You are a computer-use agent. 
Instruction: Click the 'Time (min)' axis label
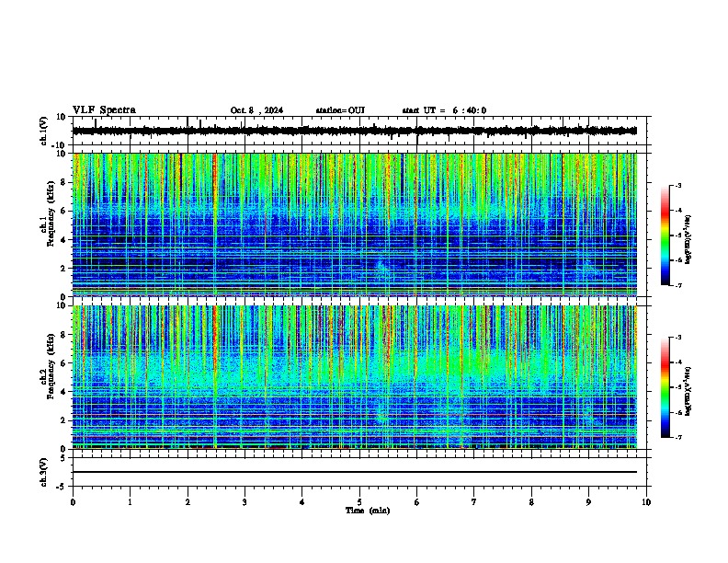(368, 511)
